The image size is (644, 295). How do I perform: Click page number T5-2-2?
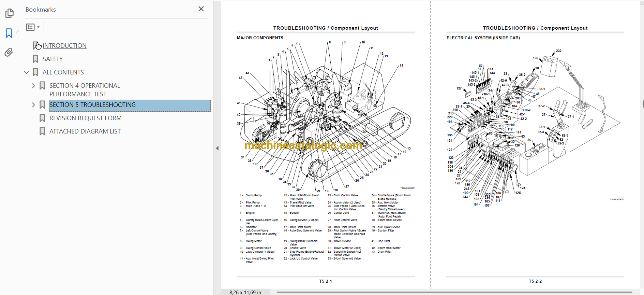(535, 281)
